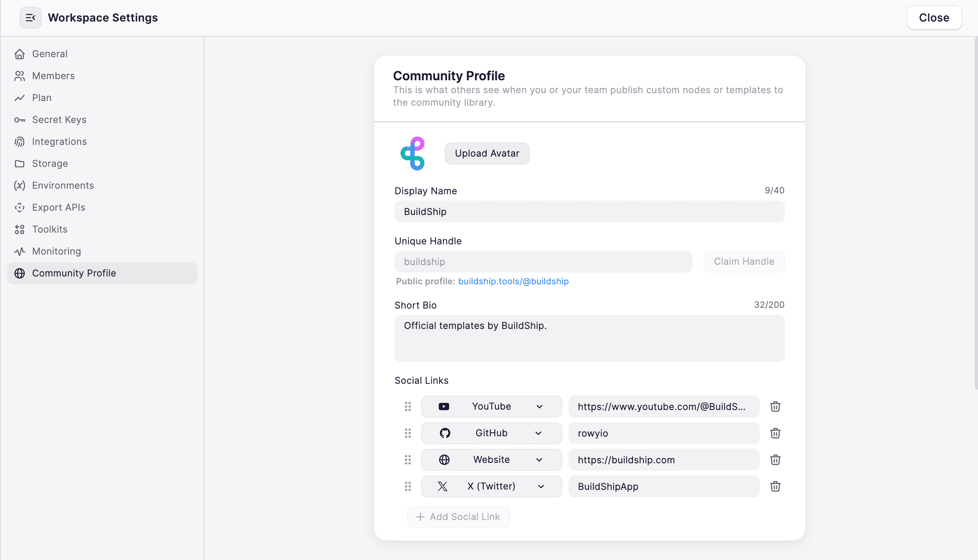
Task: Click the Export APIs label
Action: tap(59, 208)
